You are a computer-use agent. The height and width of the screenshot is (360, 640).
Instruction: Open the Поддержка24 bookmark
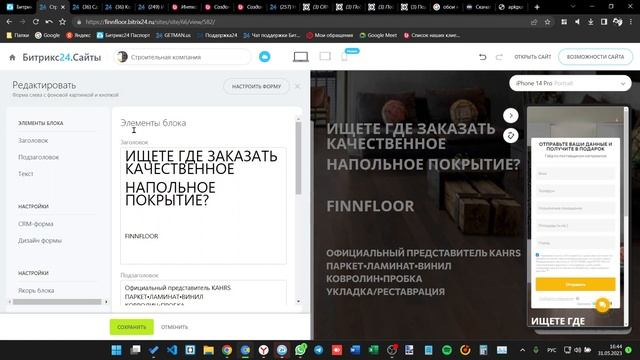coord(217,36)
